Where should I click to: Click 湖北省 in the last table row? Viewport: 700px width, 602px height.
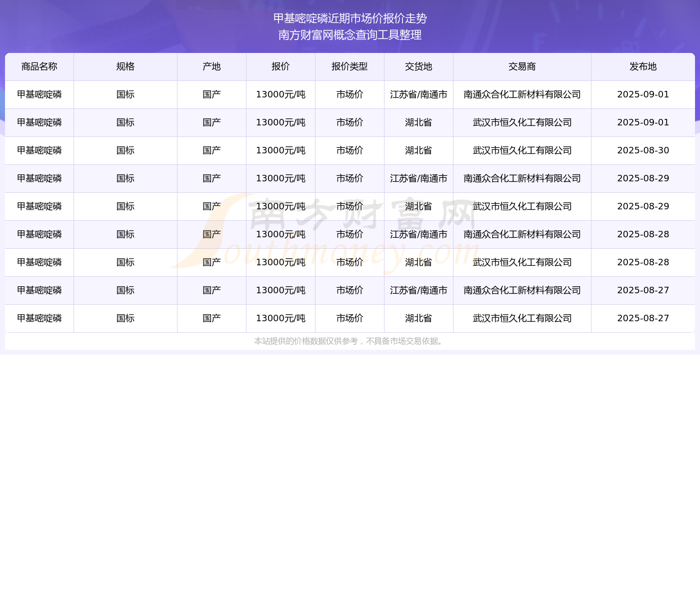[x=418, y=318]
